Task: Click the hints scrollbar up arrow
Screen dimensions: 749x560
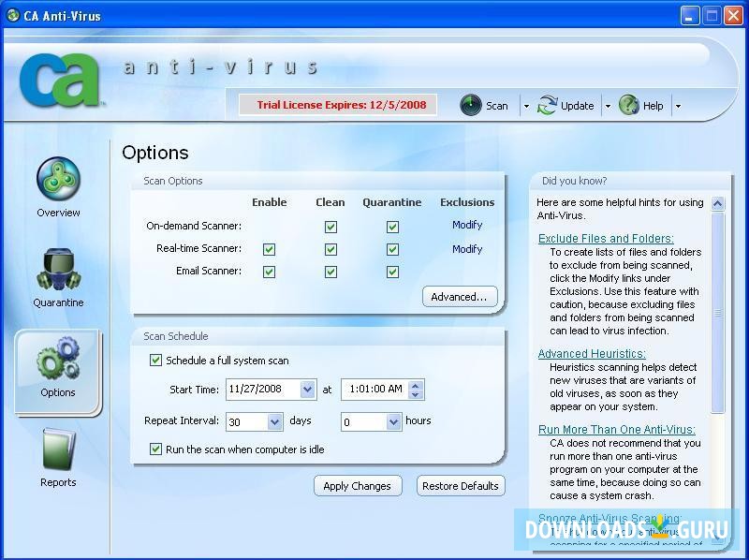Action: pyautogui.click(x=717, y=203)
